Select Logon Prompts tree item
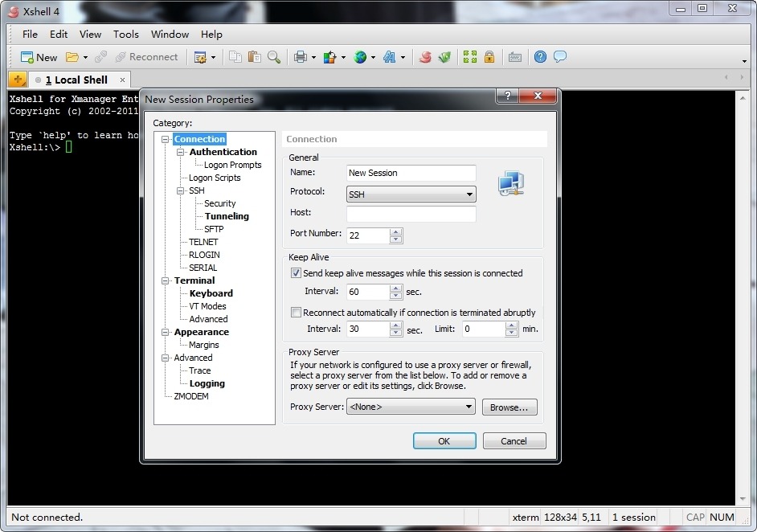This screenshot has width=757, height=532. pyautogui.click(x=232, y=165)
